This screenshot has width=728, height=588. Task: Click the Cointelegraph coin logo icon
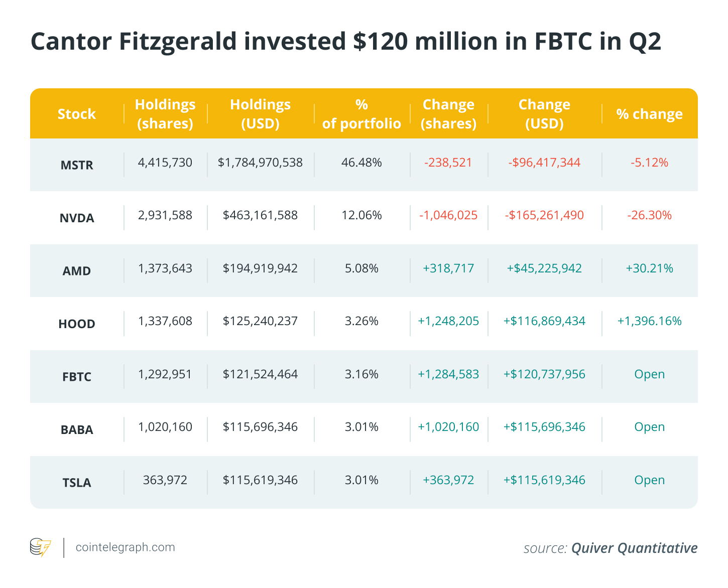point(40,547)
